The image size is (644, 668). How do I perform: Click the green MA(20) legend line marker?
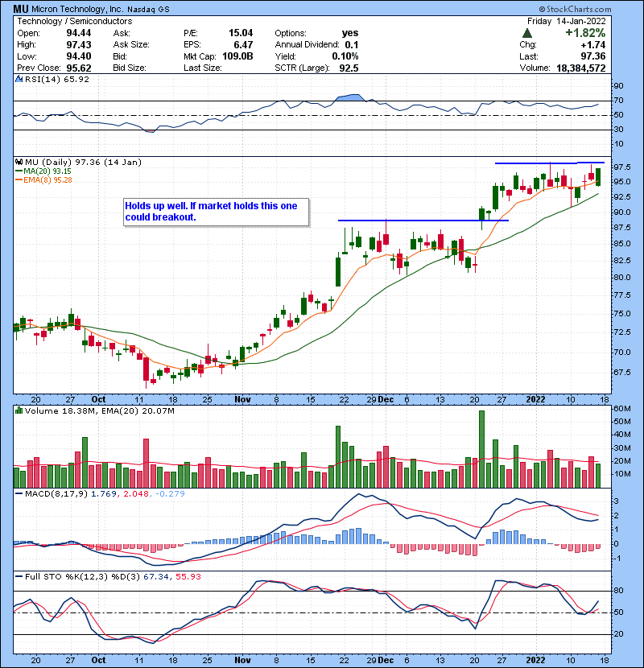click(x=19, y=171)
